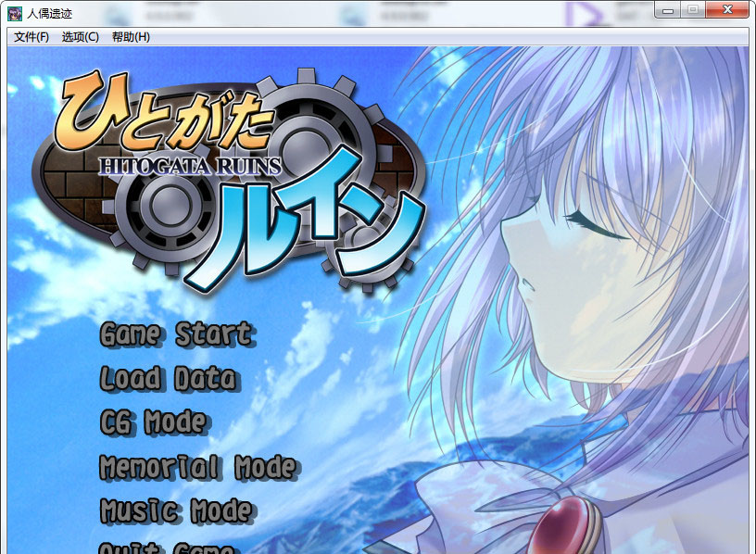Open Music Mode
Image resolution: width=756 pixels, height=554 pixels.
coord(176,510)
